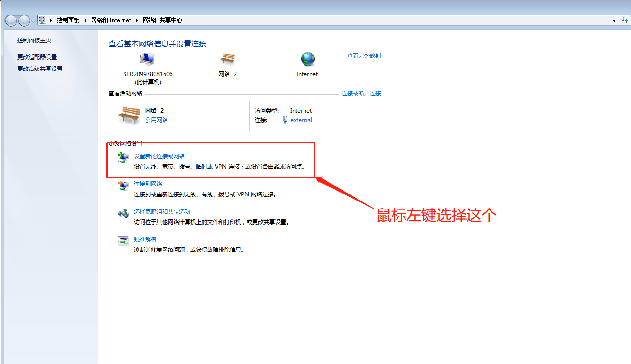This screenshot has width=631, height=364.
Task: Select the 网络和 Internet breadcrumb
Action: 111,20
